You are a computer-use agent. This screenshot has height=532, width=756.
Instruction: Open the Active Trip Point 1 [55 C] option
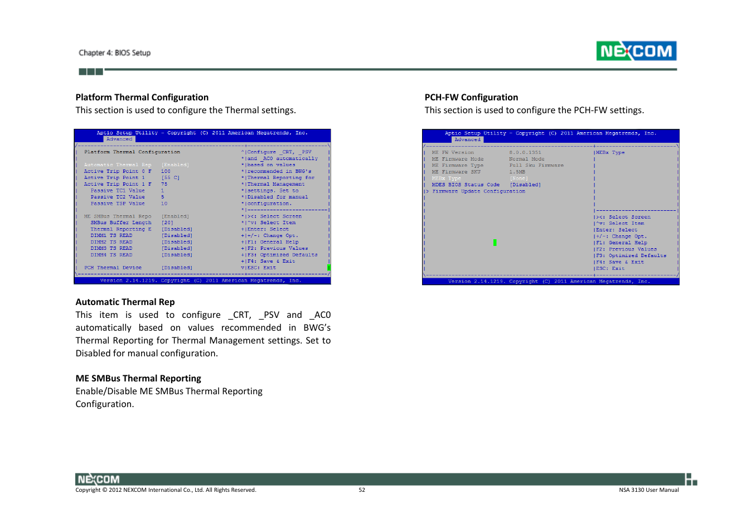pos(171,178)
